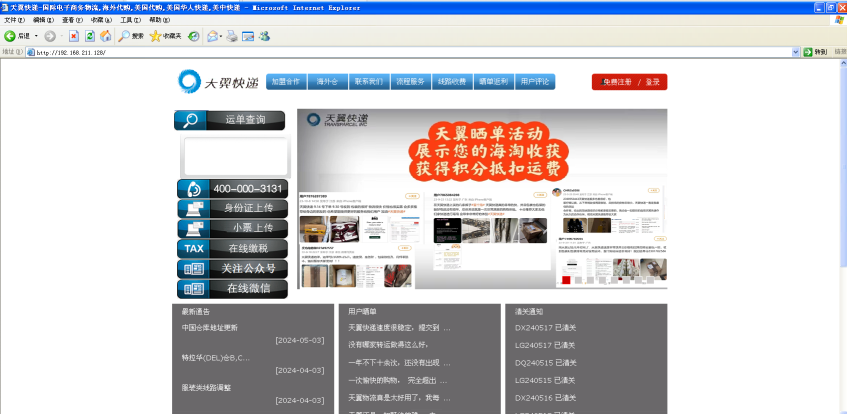Click the computer icon beside 身份证上传
The height and width of the screenshot is (414, 847).
point(193,209)
